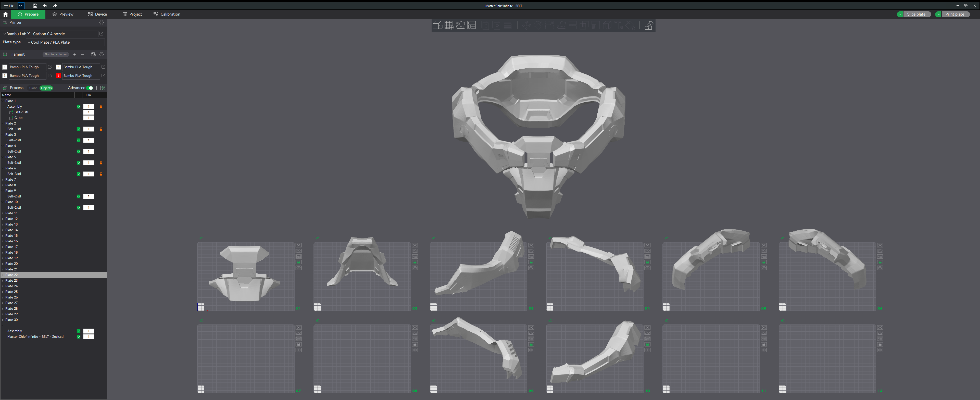Click the plus icon to add filament
Screen dimensions: 980x400
[x=74, y=54]
